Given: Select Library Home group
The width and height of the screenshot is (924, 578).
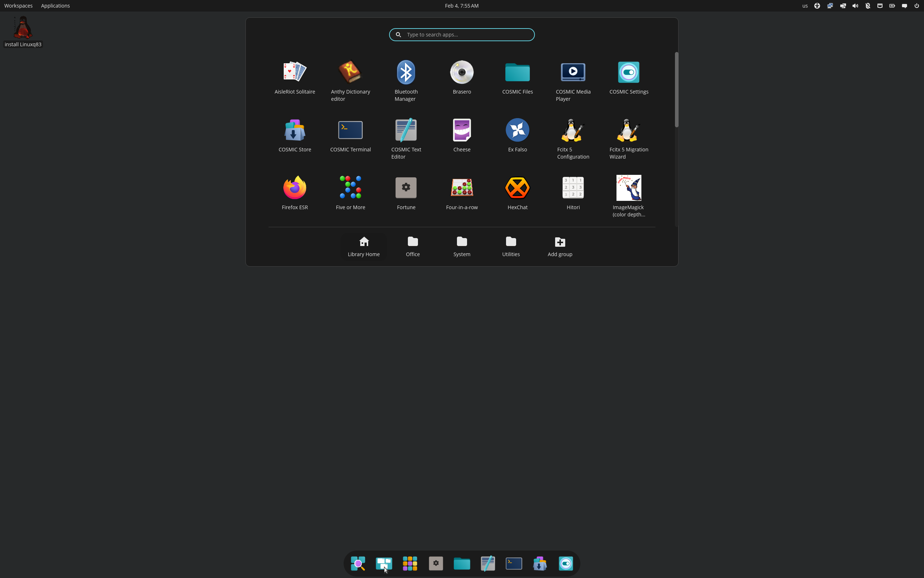Looking at the screenshot, I should pos(363,247).
